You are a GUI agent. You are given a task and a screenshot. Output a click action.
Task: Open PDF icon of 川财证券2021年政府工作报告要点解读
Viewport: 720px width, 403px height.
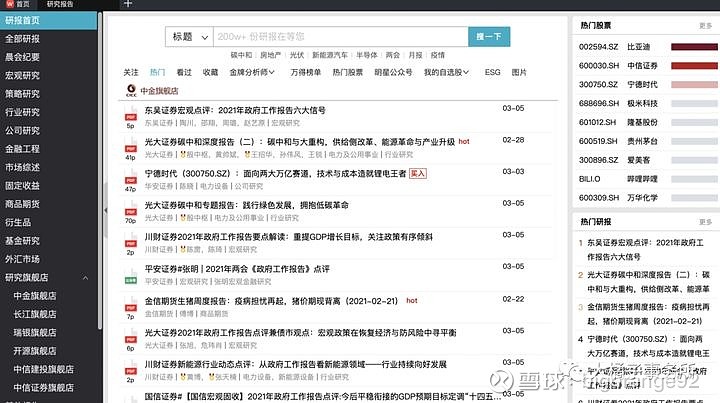coord(131,241)
